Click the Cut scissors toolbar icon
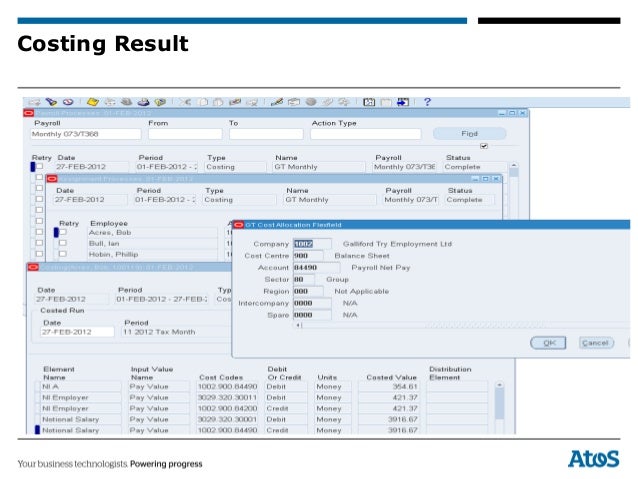This screenshot has width=638, height=479. 186,102
